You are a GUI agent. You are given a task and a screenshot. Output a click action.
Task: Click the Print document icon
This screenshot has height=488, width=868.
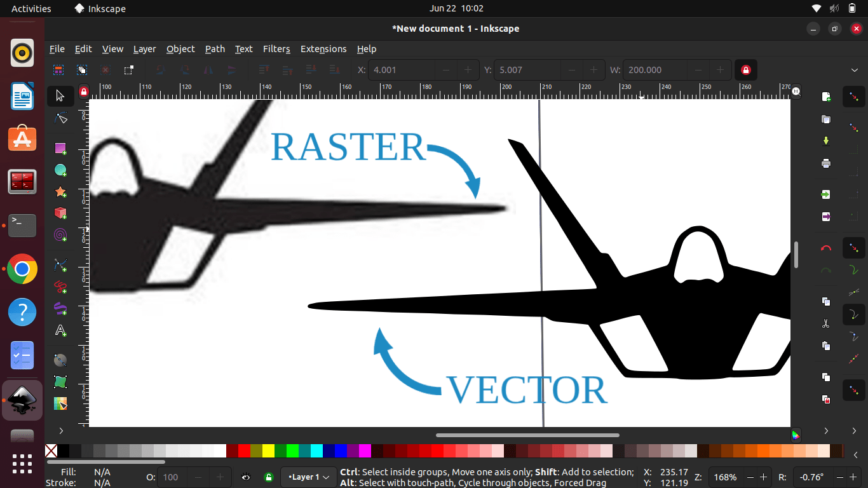pos(825,163)
